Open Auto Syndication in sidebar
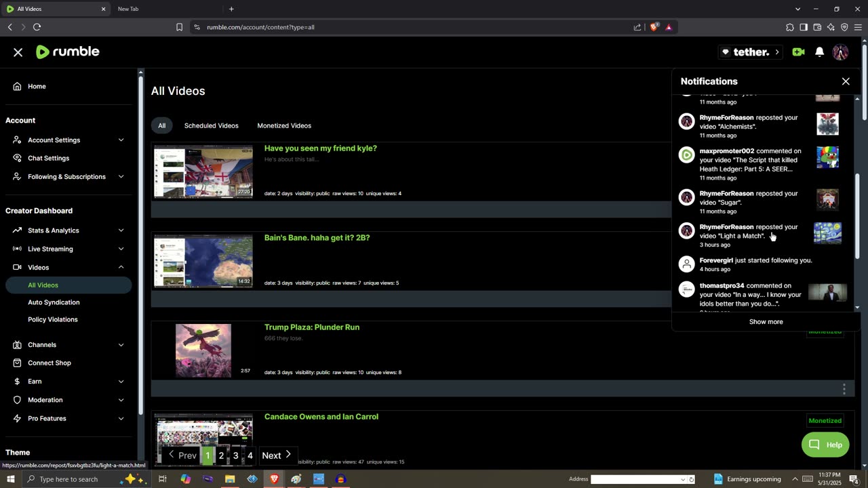 point(54,302)
